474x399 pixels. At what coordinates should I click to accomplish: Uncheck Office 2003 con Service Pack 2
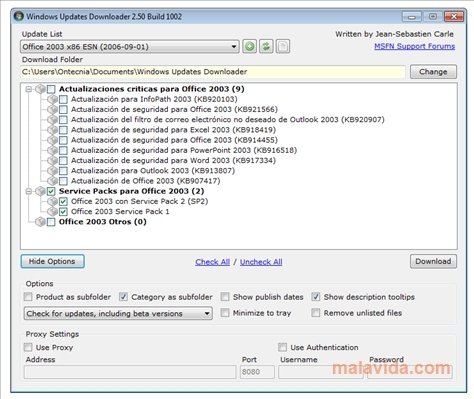tap(63, 201)
